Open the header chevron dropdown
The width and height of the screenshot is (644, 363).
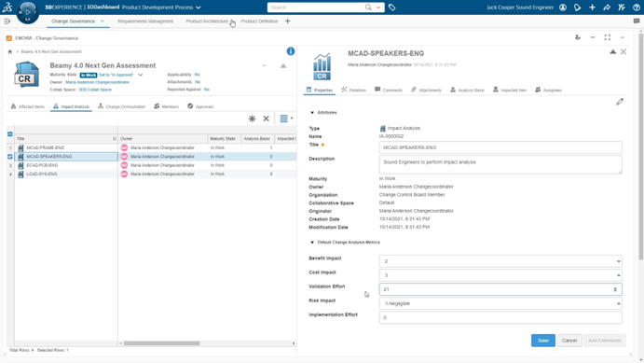click(264, 65)
